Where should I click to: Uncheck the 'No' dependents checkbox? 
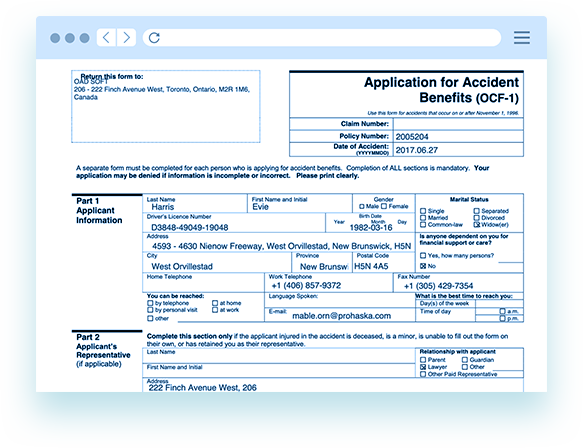(x=423, y=266)
